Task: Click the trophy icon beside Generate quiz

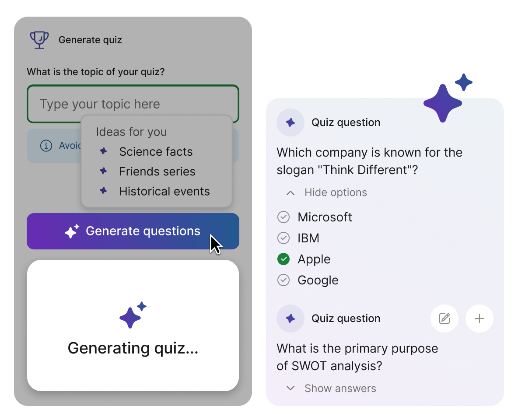Action: click(x=39, y=40)
